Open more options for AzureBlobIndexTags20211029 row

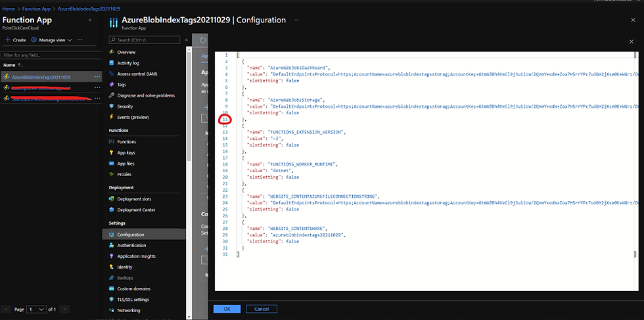click(x=97, y=77)
